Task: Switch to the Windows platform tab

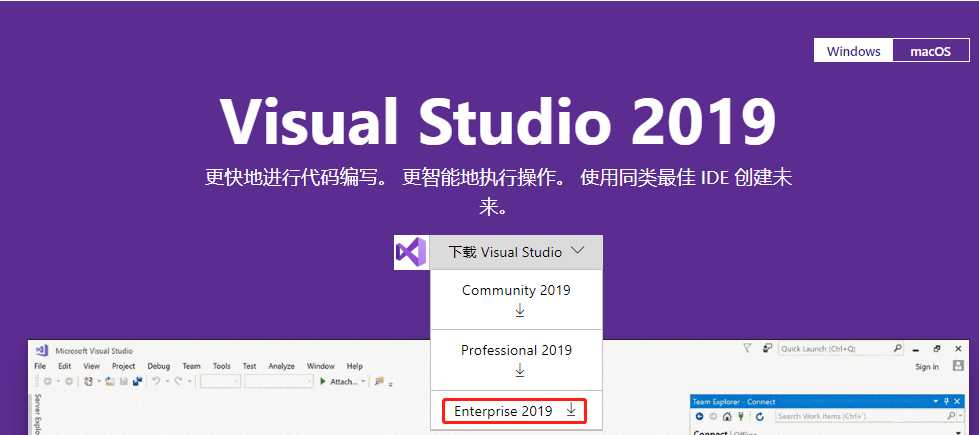Action: tap(853, 51)
